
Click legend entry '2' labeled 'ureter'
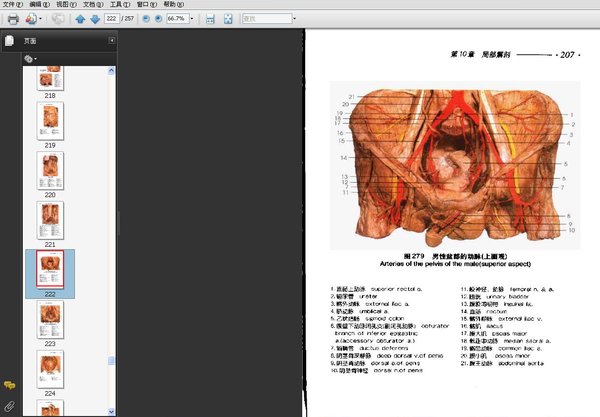pos(354,296)
